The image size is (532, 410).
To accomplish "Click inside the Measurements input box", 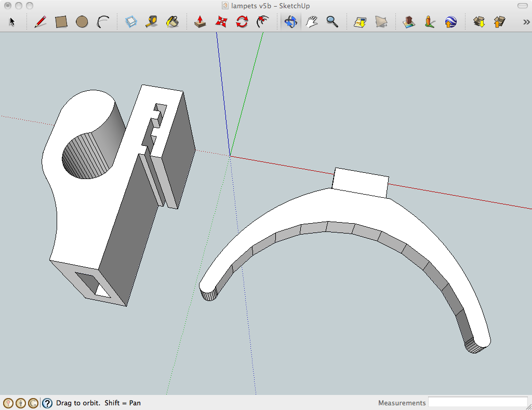I will (x=477, y=403).
